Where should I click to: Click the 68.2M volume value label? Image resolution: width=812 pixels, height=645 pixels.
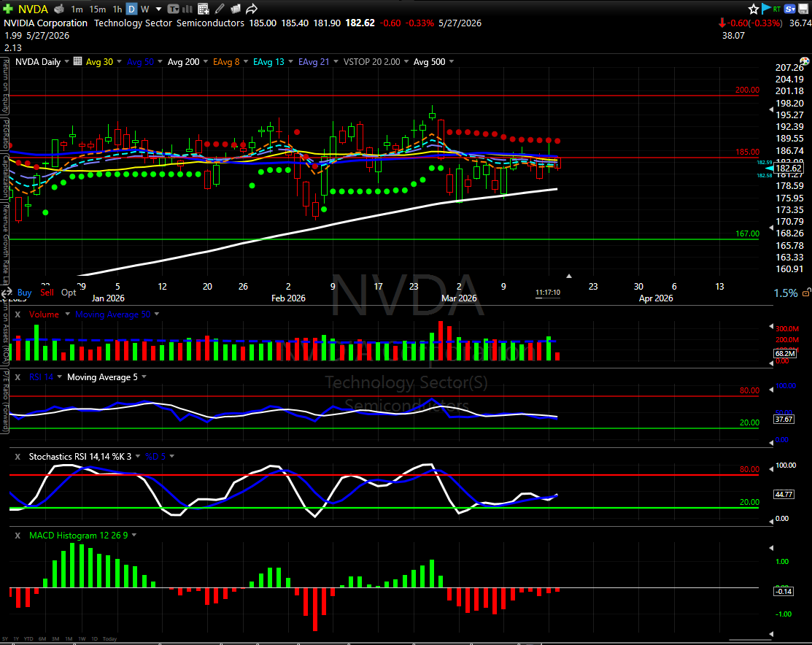pos(784,353)
